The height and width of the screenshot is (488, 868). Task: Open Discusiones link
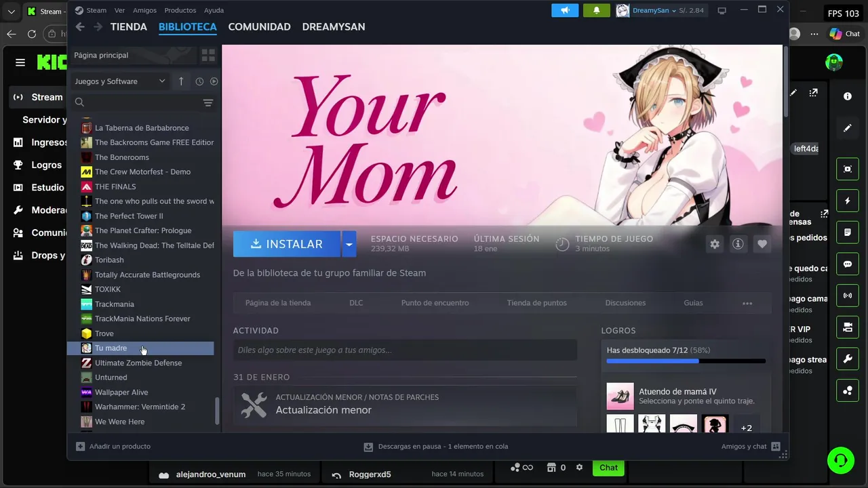[625, 303]
